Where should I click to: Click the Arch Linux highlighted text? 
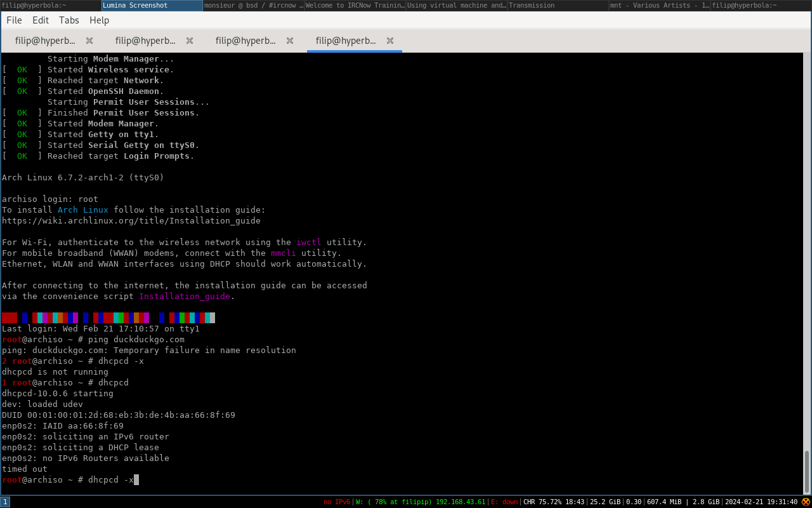point(83,210)
